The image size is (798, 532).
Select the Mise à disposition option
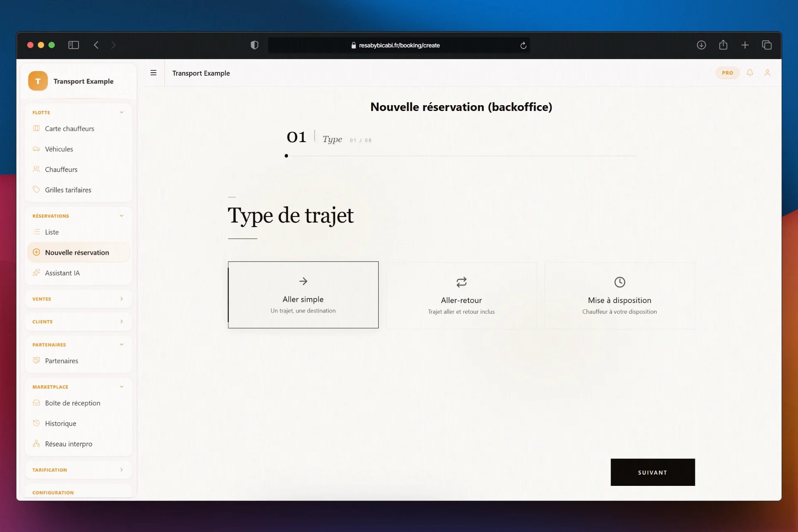point(620,296)
